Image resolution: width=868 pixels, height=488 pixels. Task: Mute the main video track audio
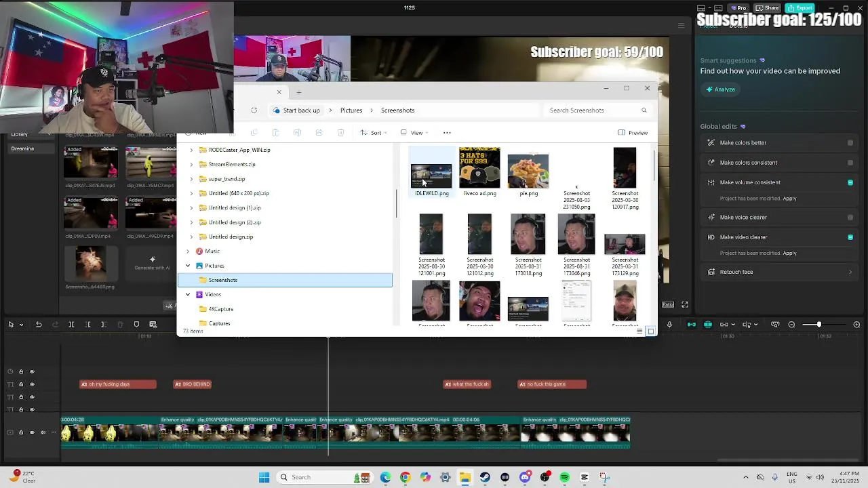(x=43, y=432)
